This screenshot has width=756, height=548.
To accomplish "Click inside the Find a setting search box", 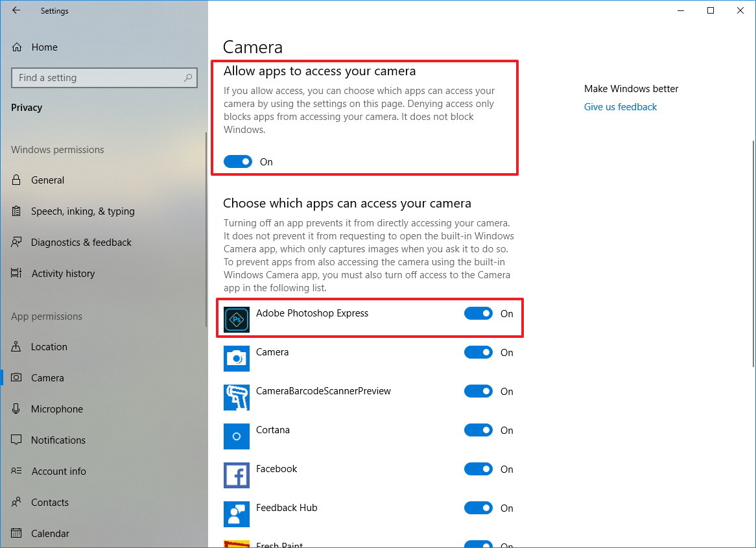I will pyautogui.click(x=104, y=78).
